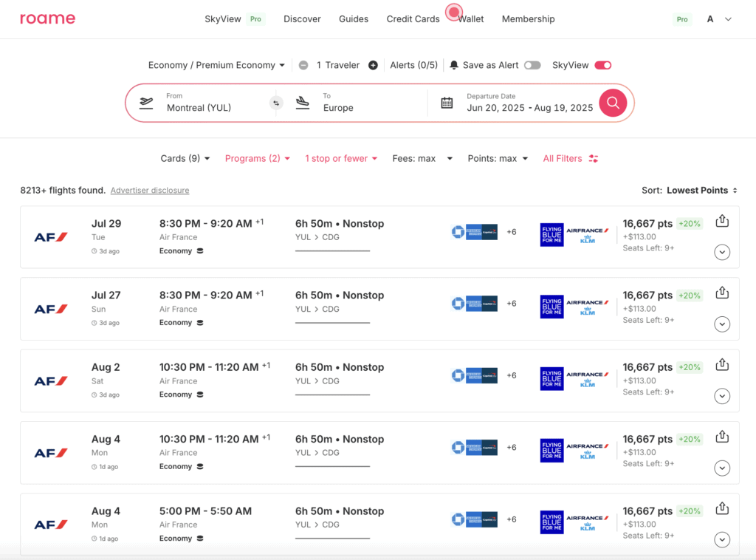Click card icons on Aug 4 10:30 PM flight

click(475, 448)
